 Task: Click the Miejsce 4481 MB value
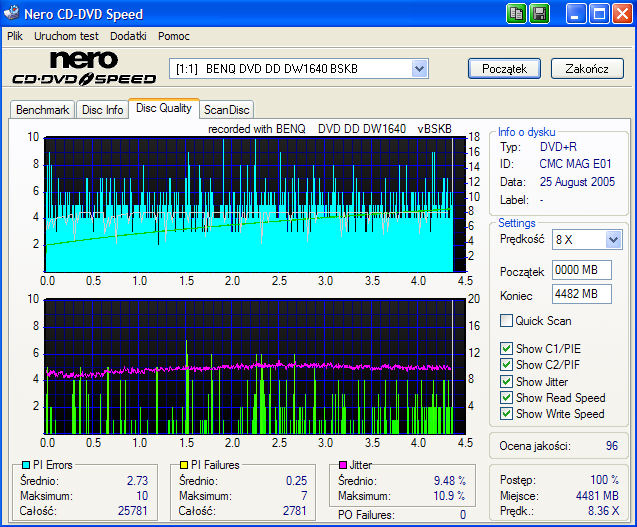[597, 496]
